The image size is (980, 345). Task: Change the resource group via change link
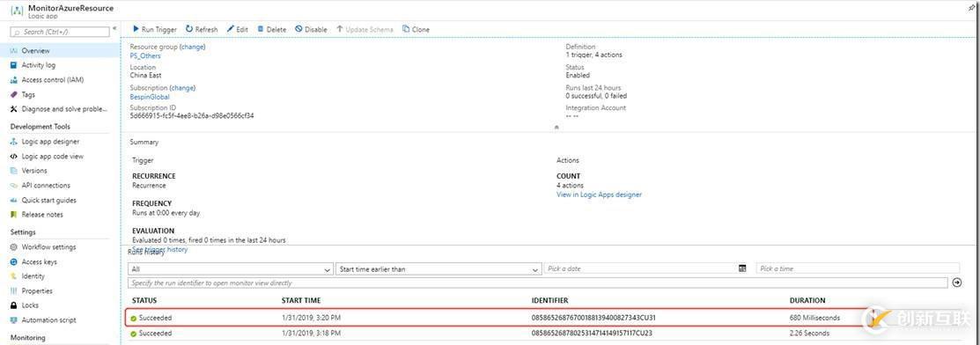(193, 47)
